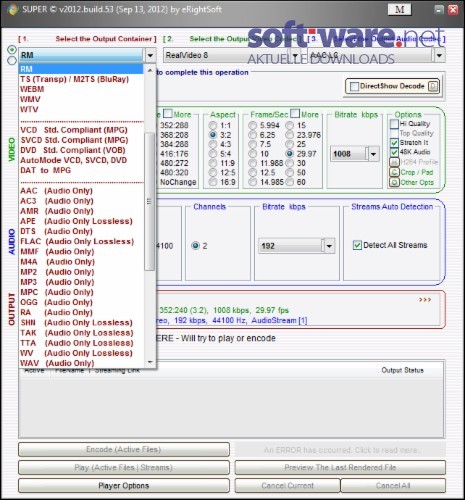Image resolution: width=465 pixels, height=500 pixels.
Task: Click the SUPER application icon in title bar
Action: [12, 10]
